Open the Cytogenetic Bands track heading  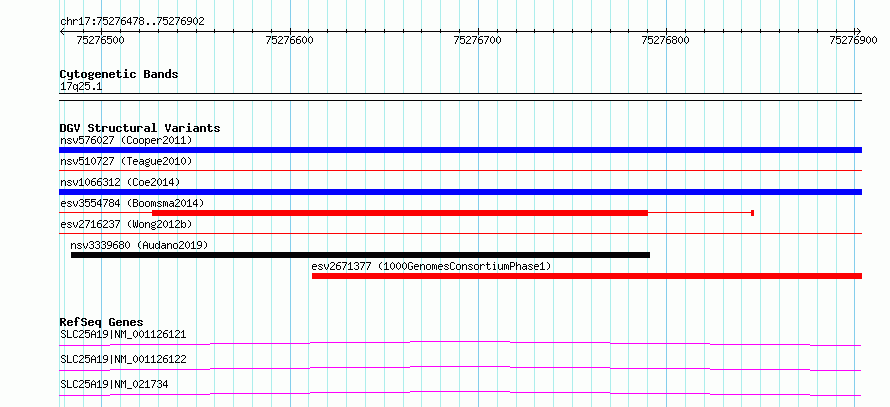click(119, 74)
